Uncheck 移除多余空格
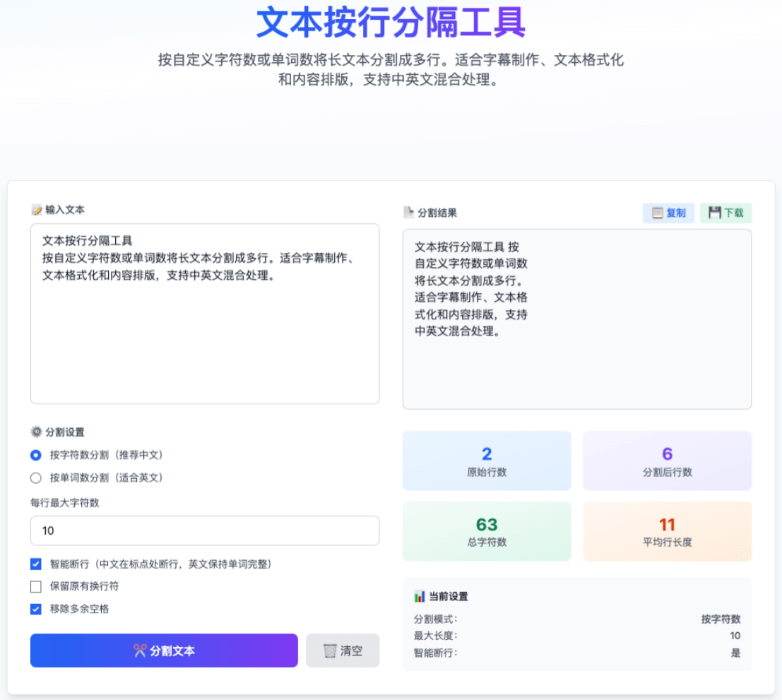782x700 pixels. tap(35, 608)
